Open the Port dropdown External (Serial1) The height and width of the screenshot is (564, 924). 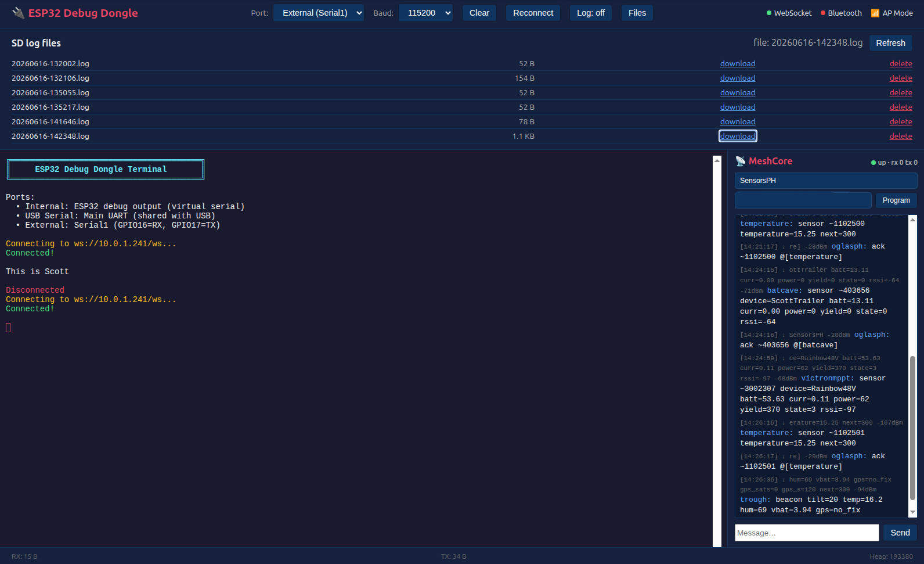[x=319, y=13]
